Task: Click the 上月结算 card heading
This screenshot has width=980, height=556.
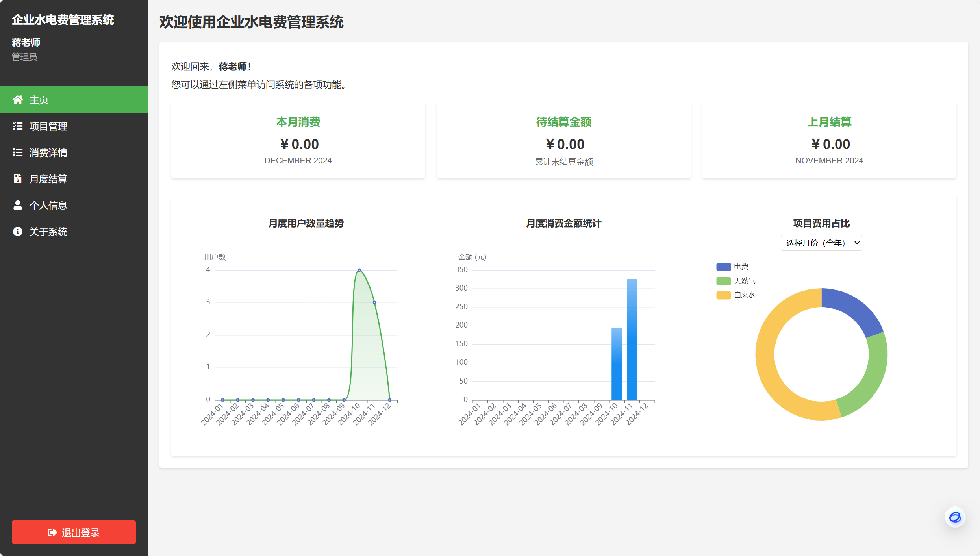Action: (x=829, y=122)
